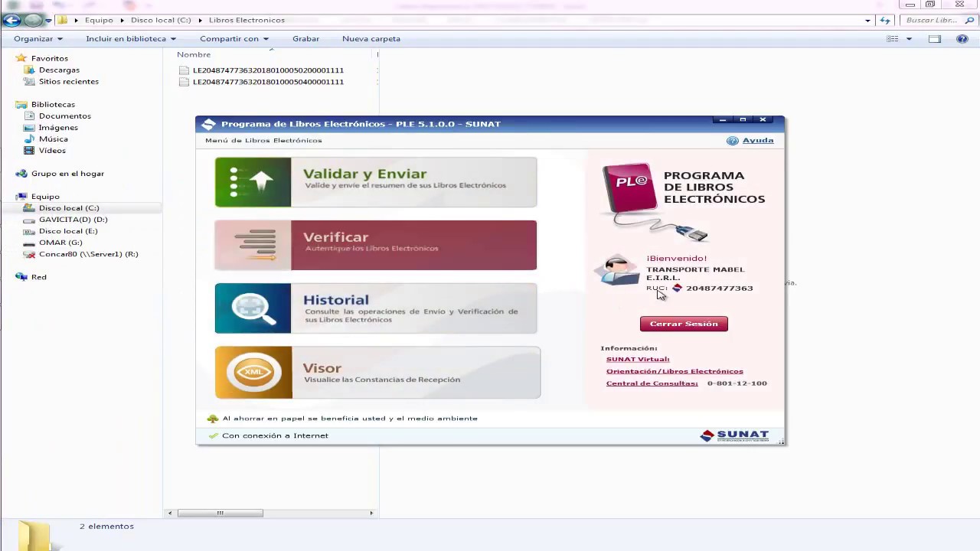Open the Música library

pyautogui.click(x=54, y=139)
